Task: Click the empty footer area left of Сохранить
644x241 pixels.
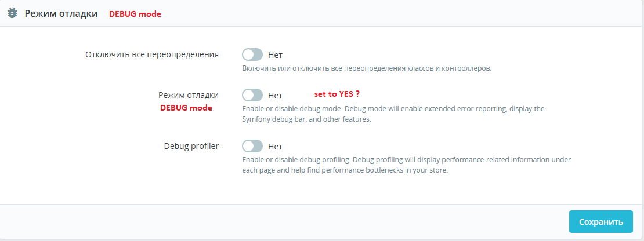Action: click(x=290, y=221)
